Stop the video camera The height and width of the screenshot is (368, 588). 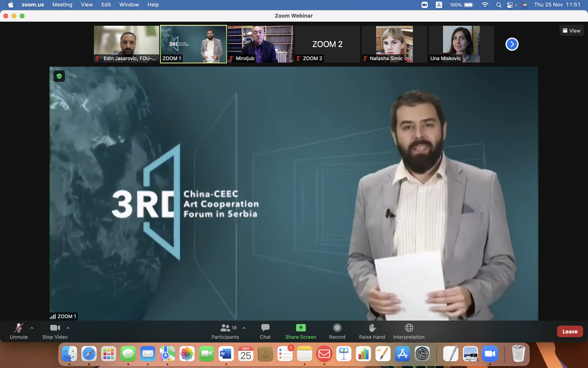click(x=55, y=331)
